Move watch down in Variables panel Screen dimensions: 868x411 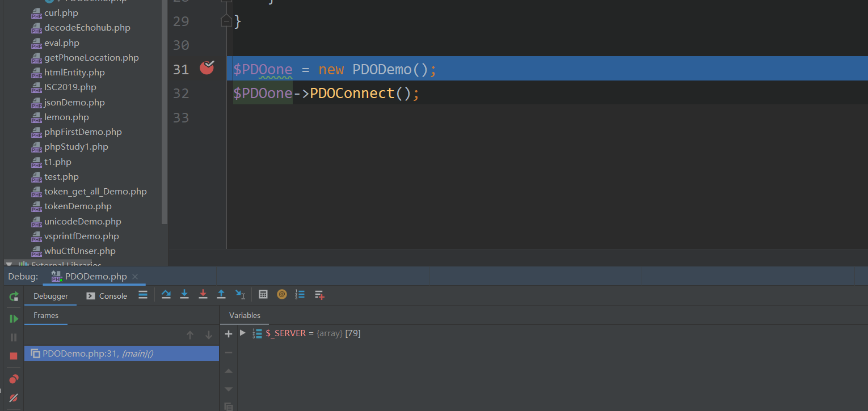coord(229,389)
